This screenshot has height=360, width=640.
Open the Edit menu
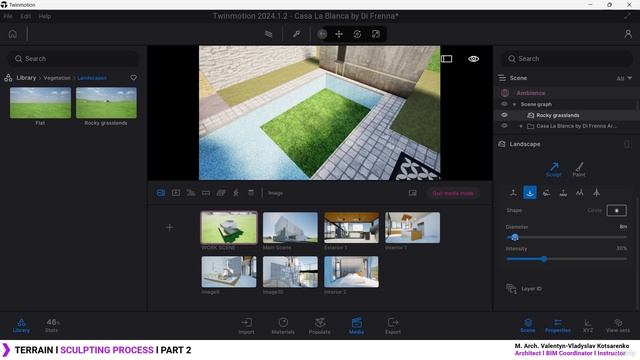click(x=25, y=16)
